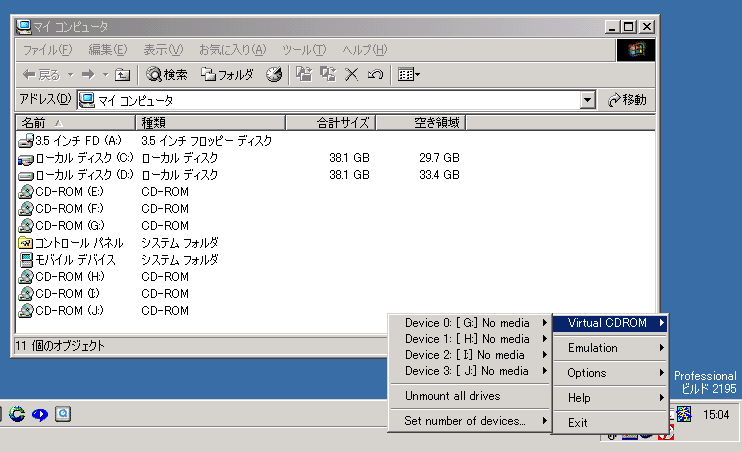The width and height of the screenshot is (742, 452).
Task: Click the 移動 (Go) button
Action: click(627, 100)
